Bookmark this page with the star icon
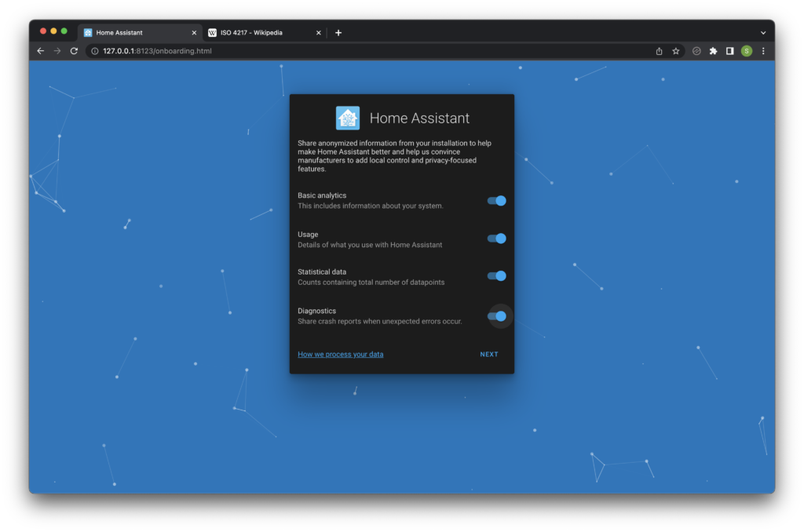This screenshot has width=804, height=532. (676, 51)
